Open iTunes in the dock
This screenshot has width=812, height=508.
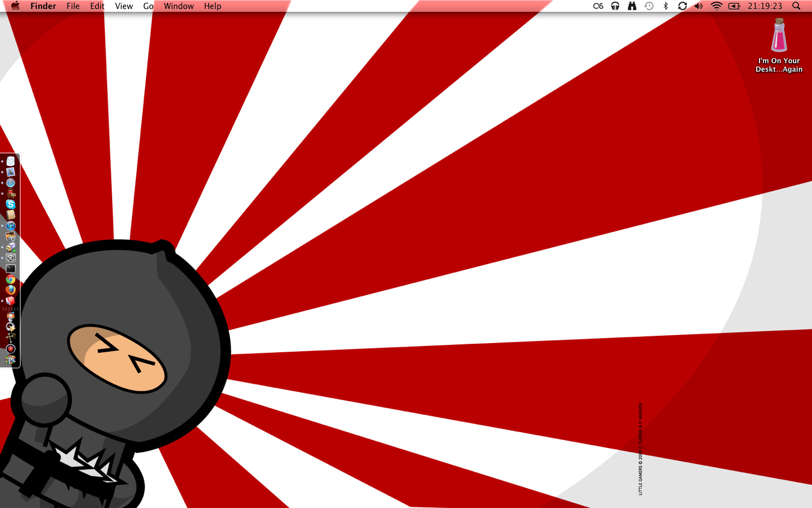(x=11, y=226)
